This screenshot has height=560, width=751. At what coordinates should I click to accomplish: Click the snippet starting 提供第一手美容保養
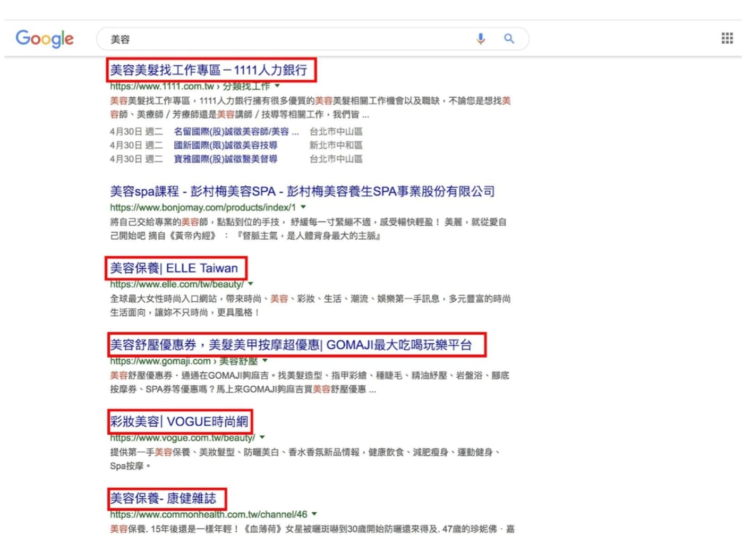tap(305, 459)
